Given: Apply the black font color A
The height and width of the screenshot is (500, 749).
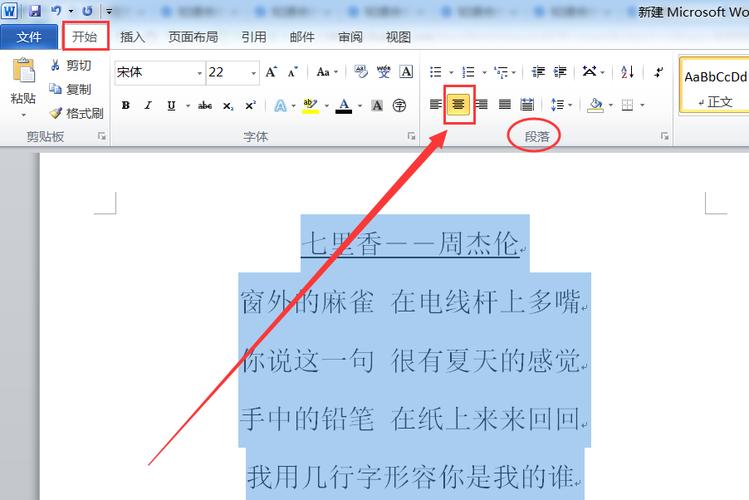Looking at the screenshot, I should click(343, 106).
